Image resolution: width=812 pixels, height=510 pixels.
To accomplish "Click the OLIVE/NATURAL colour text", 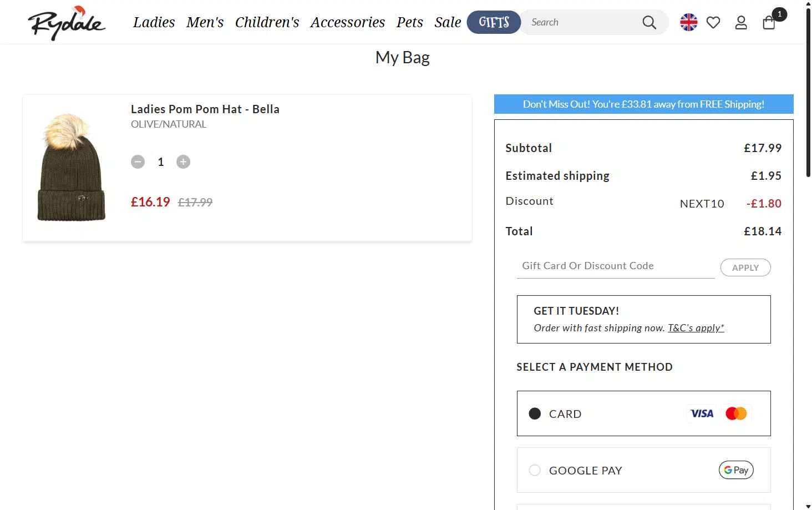I will click(x=169, y=124).
